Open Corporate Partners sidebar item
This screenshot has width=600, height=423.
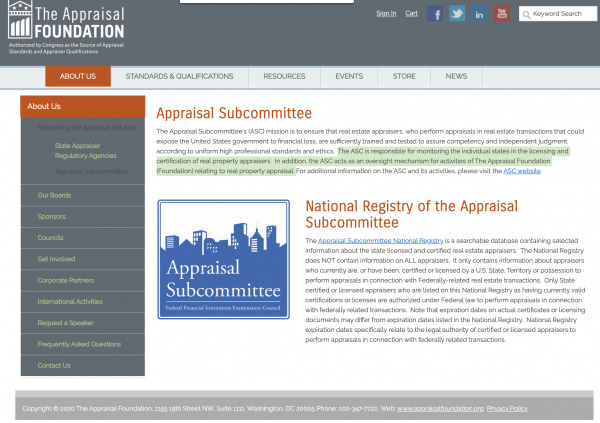(x=83, y=281)
